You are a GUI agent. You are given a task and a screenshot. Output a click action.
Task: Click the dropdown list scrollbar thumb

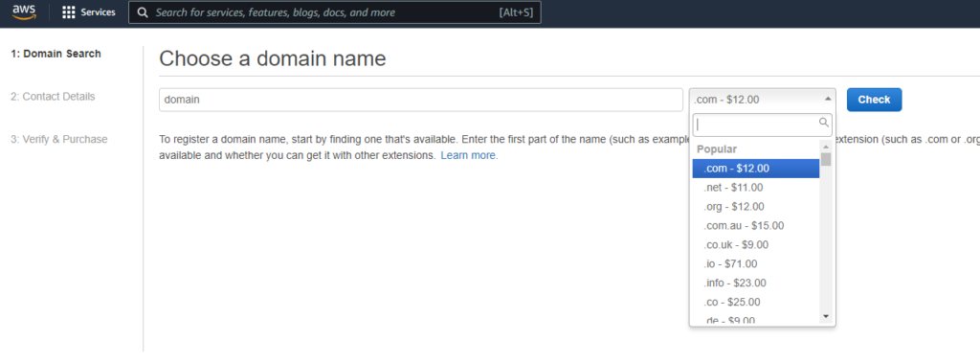tap(826, 159)
